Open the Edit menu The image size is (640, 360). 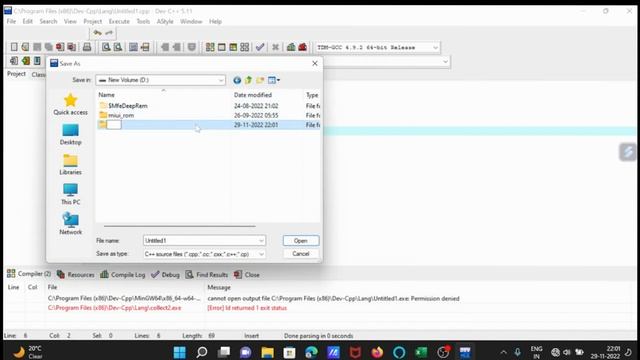(27, 21)
